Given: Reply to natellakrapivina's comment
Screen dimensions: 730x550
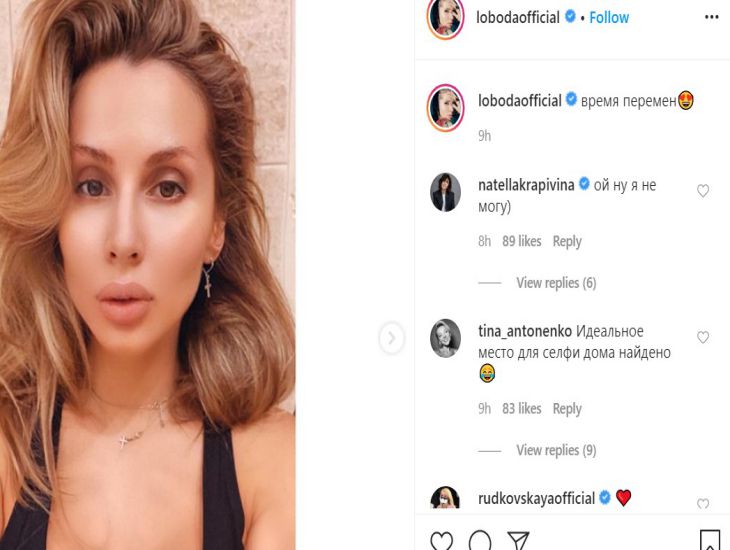Looking at the screenshot, I should [567, 241].
